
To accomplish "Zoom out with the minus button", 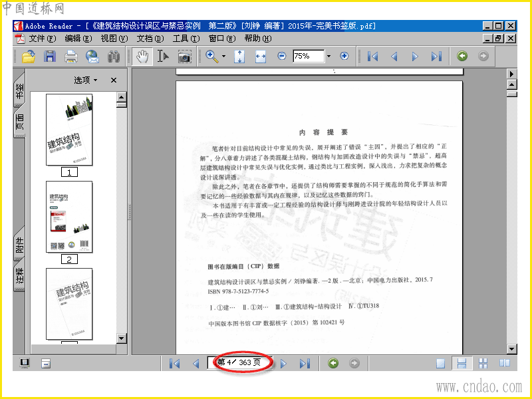I will coord(281,56).
